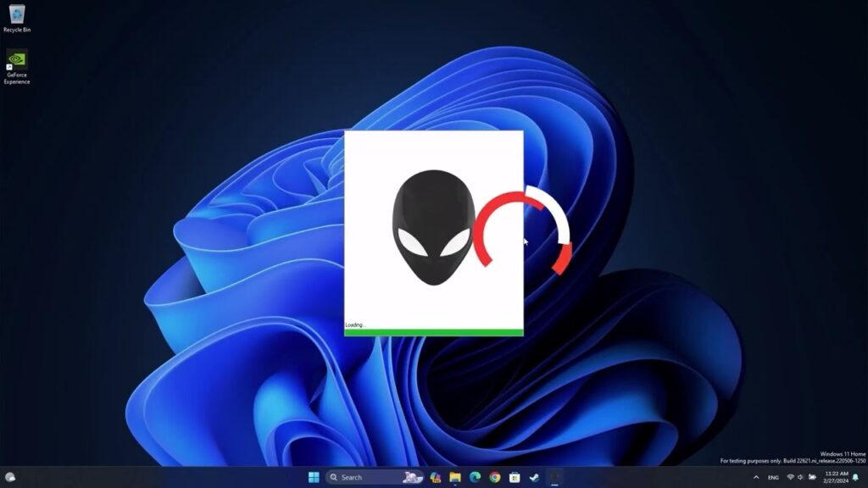Open the weather widgets button in taskbar corner
868x488 pixels.
pyautogui.click(x=10, y=477)
